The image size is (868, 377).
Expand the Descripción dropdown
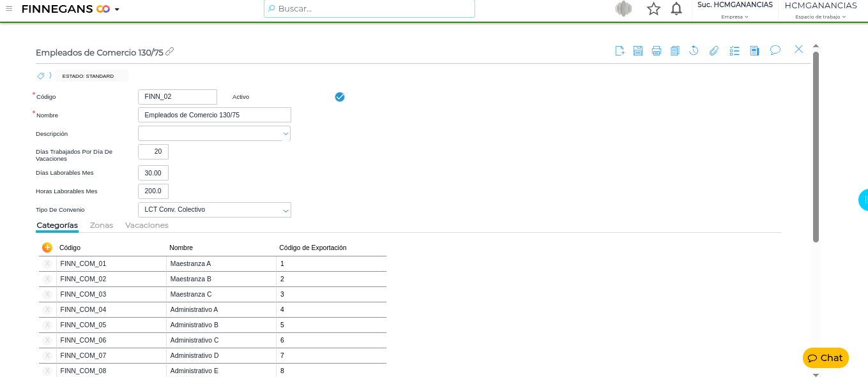pos(286,133)
